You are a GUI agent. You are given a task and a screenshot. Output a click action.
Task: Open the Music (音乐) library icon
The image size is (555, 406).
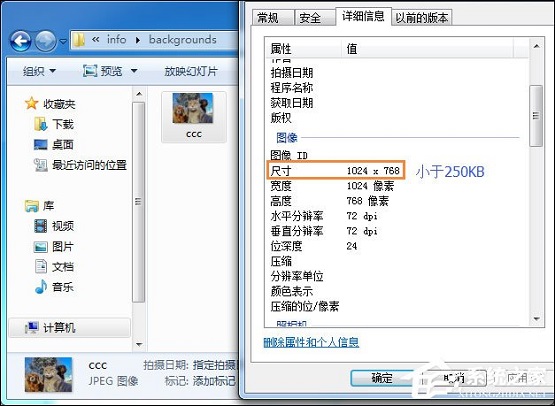tap(40, 286)
